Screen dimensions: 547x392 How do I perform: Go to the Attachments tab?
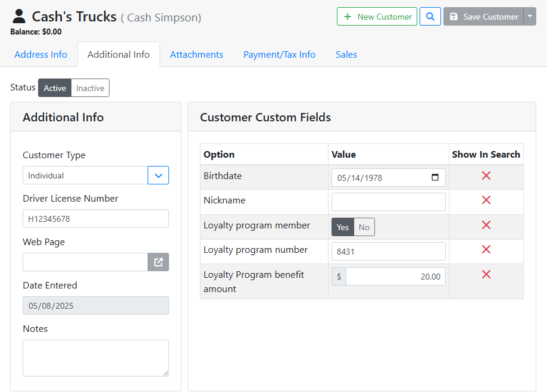click(x=196, y=55)
